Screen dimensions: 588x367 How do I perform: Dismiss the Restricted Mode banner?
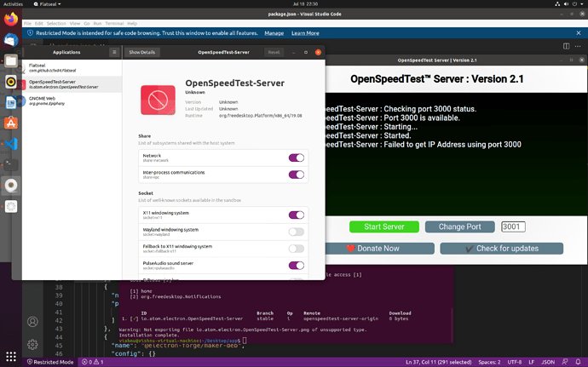[579, 33]
